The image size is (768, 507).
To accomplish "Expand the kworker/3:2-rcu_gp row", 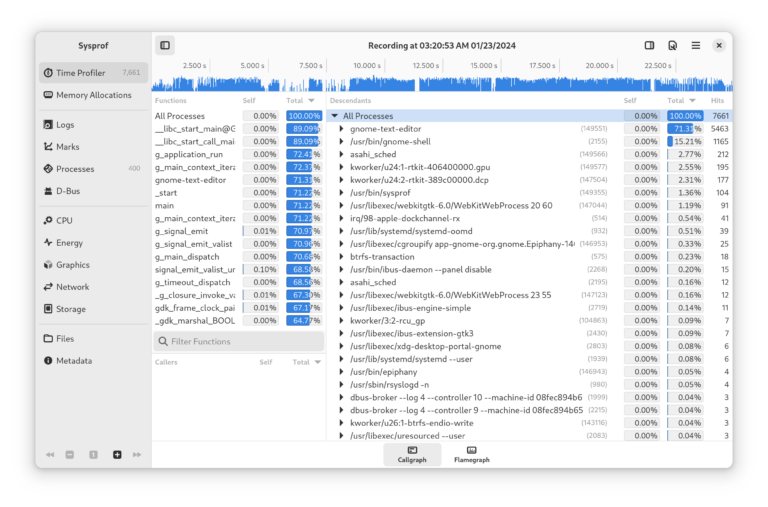I will pyautogui.click(x=341, y=321).
